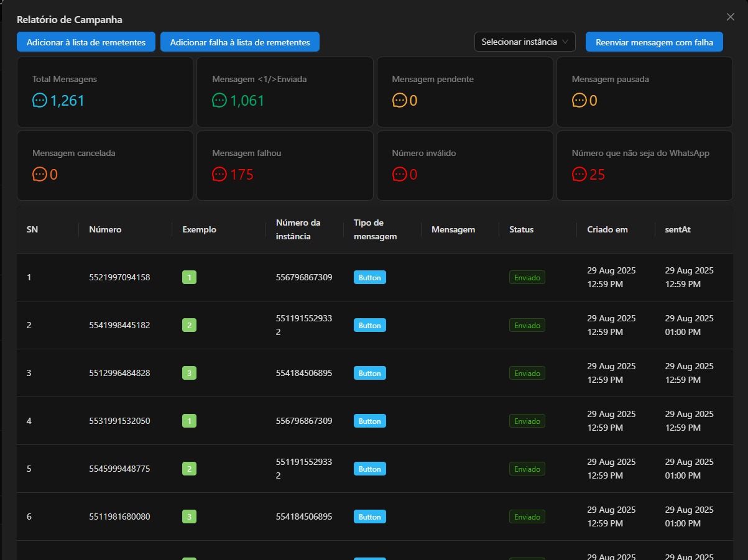Click the Criado em column header
Image resolution: width=748 pixels, height=560 pixels.
pyautogui.click(x=607, y=229)
